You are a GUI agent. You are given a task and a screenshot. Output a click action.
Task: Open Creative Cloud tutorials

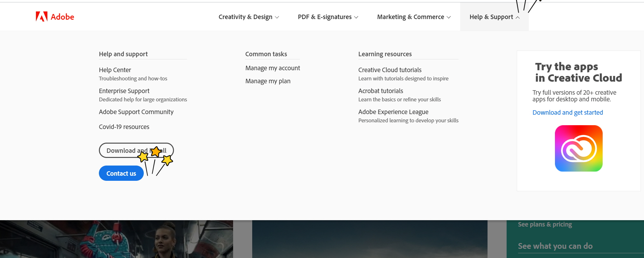coord(390,70)
